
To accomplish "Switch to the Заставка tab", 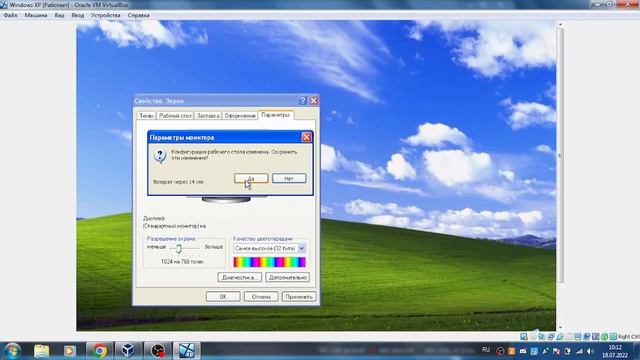I will [x=208, y=116].
